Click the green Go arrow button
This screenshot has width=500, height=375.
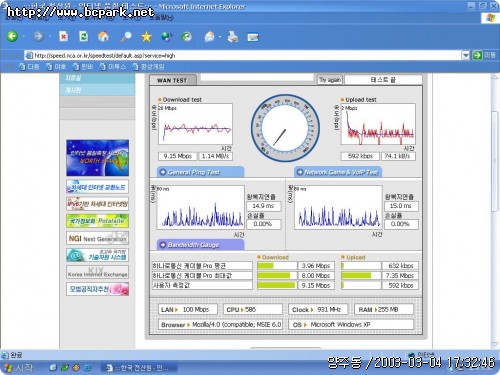pos(477,55)
